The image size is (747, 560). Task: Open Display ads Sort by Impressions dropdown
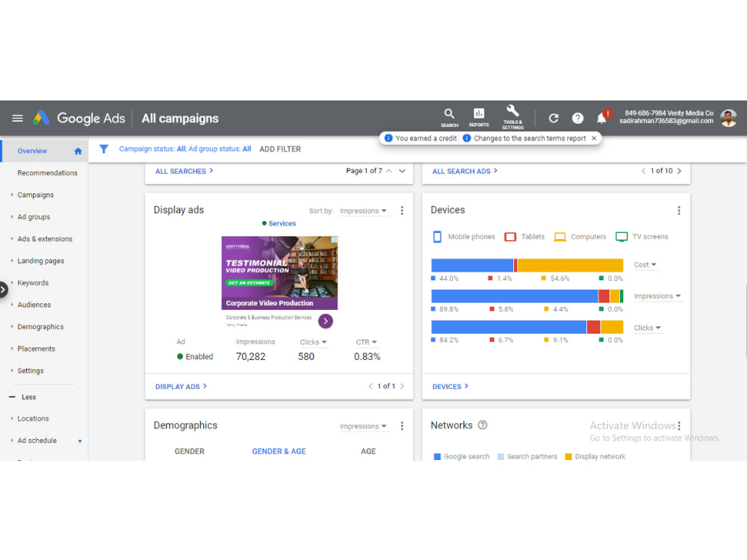[363, 211]
